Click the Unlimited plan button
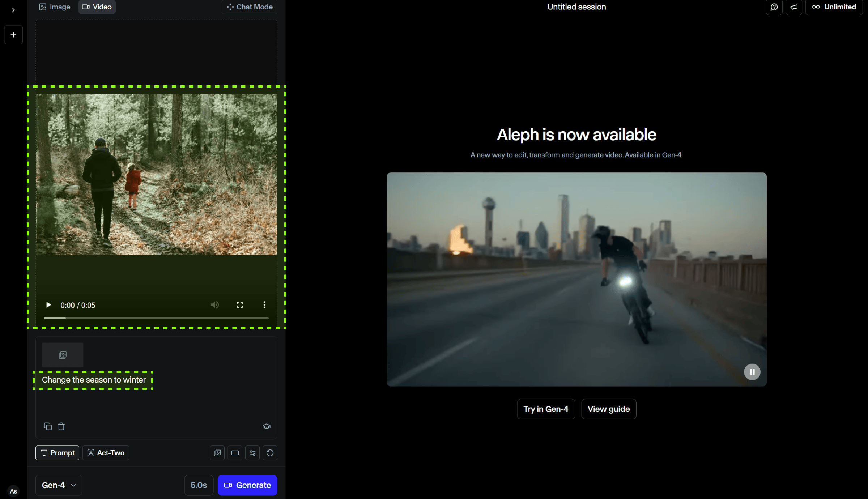 pos(834,7)
